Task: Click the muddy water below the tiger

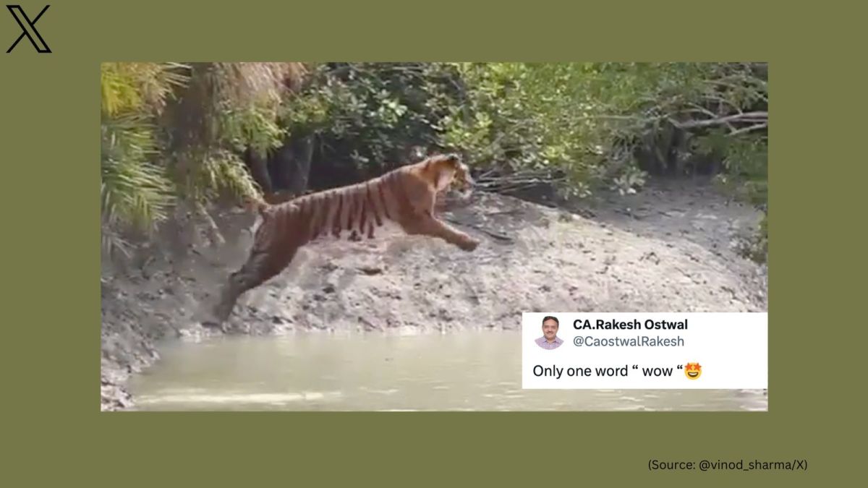Action: pos(325,369)
